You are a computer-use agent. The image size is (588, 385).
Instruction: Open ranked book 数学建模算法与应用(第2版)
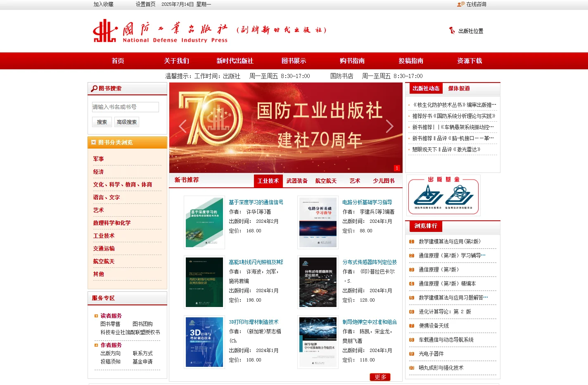point(450,242)
